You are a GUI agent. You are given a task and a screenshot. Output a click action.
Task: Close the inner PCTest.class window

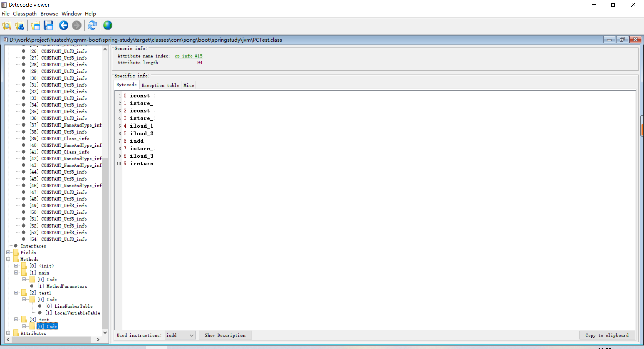pyautogui.click(x=635, y=40)
